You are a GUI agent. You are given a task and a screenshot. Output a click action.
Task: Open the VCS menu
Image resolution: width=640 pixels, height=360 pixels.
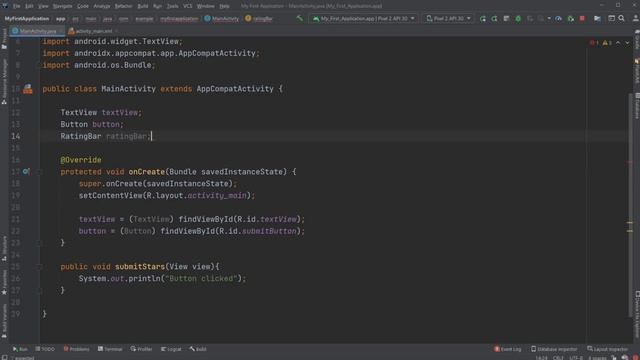(187, 6)
